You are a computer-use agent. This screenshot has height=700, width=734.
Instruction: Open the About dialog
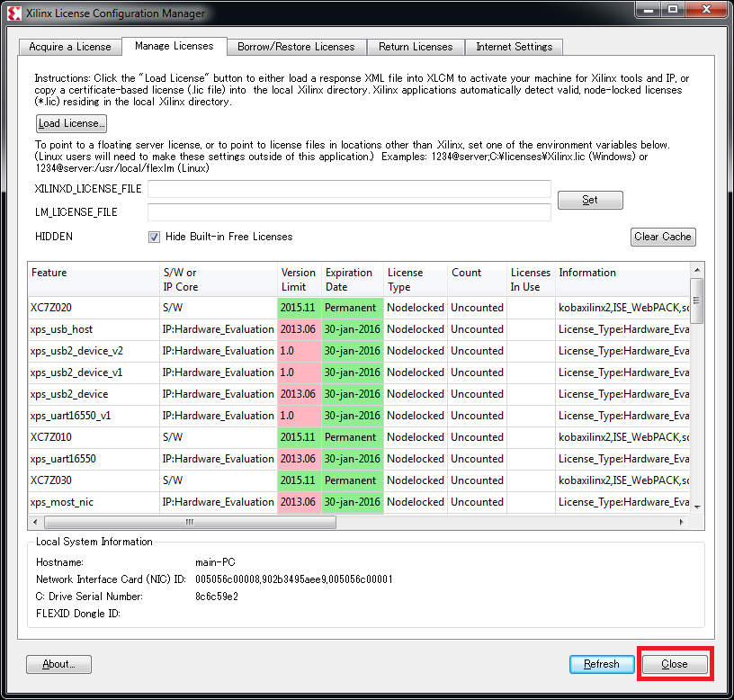(x=58, y=664)
